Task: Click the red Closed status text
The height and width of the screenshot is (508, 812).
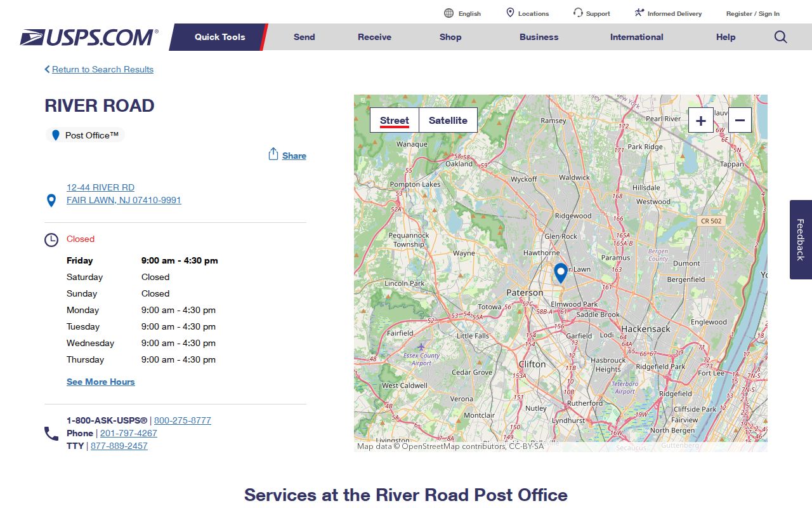Action: pyautogui.click(x=81, y=239)
